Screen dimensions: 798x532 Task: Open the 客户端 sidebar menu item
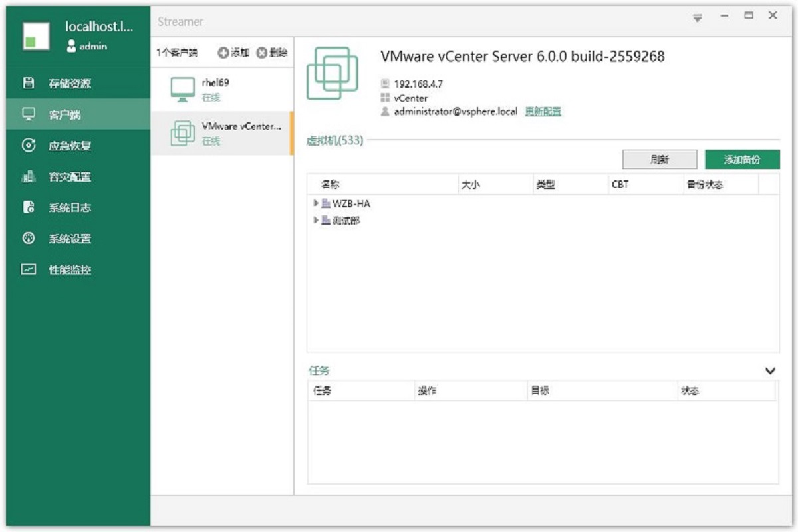(x=65, y=115)
